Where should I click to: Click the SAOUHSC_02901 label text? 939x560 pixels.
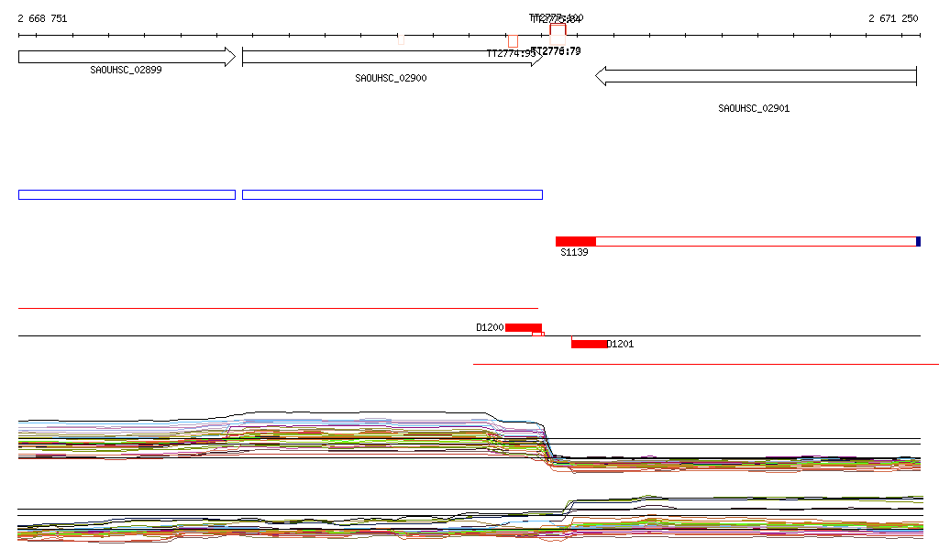tap(754, 108)
